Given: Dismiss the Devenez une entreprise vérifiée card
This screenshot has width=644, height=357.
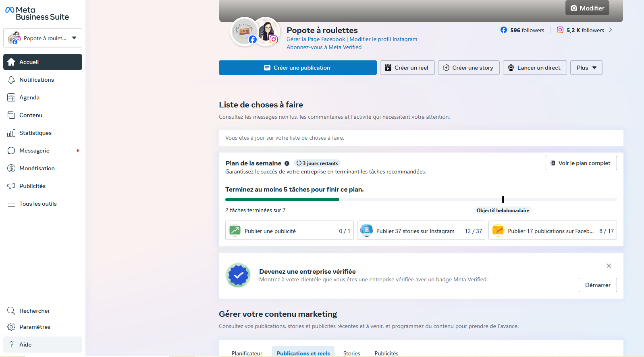Looking at the screenshot, I should [609, 266].
